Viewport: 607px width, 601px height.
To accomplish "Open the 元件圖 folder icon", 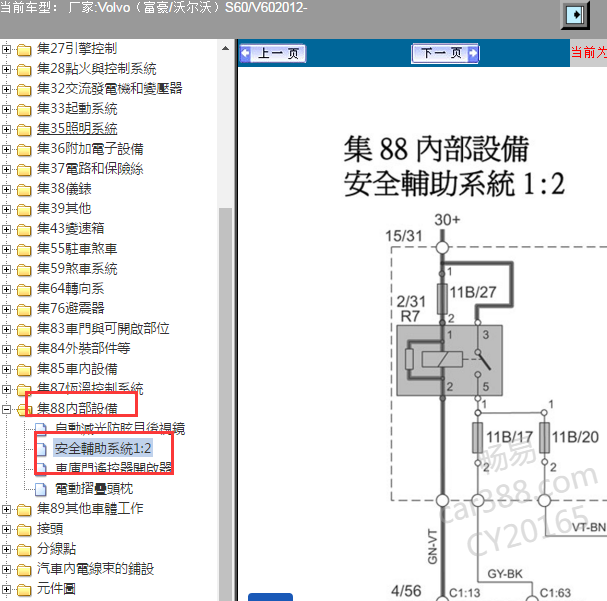I will point(24,590).
